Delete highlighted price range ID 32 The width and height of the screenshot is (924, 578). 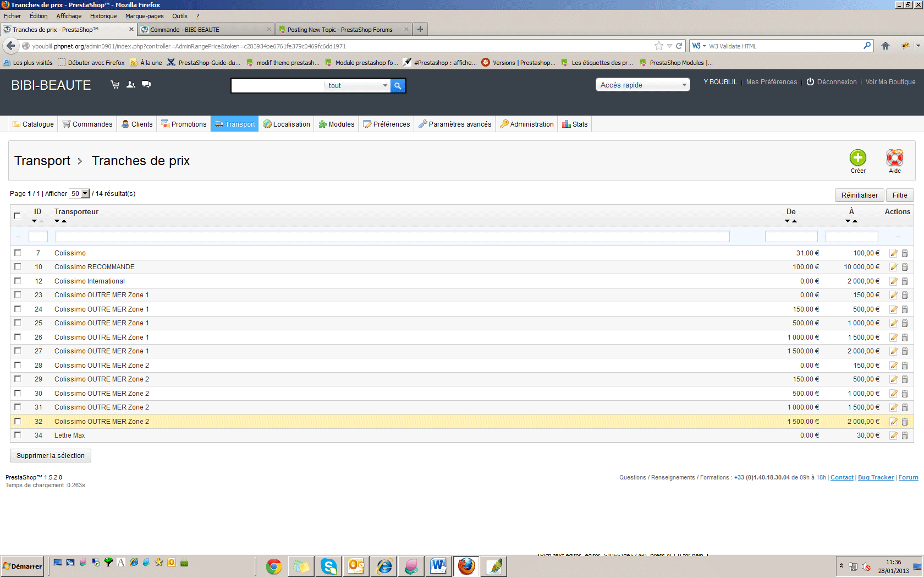click(x=905, y=422)
